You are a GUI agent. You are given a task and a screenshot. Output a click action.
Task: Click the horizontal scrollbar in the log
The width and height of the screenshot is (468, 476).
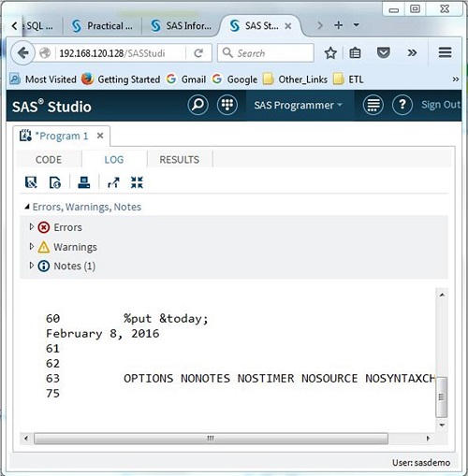click(x=211, y=439)
